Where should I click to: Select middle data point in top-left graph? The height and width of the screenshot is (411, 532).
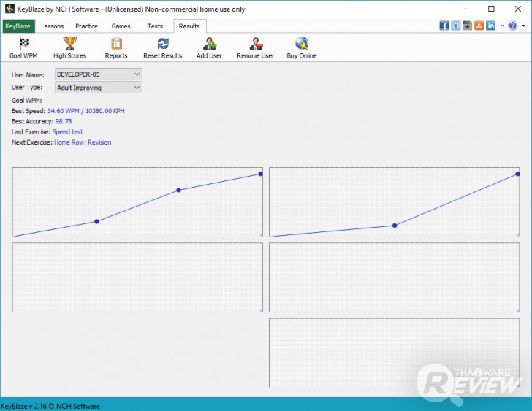pos(178,190)
